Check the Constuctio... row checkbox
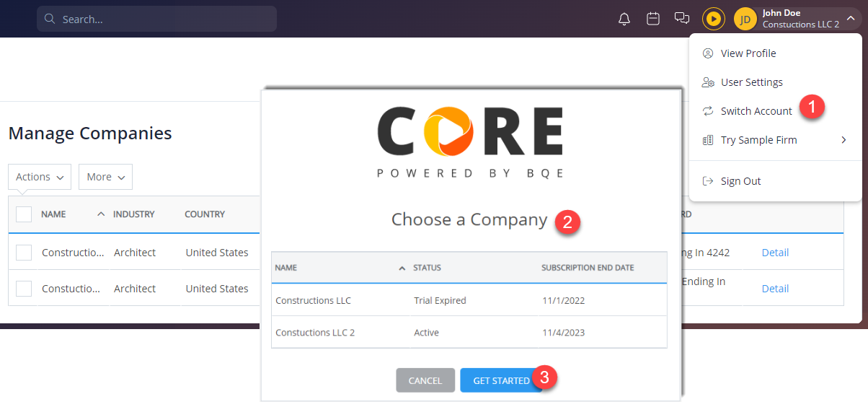This screenshot has width=868, height=402. pos(24,289)
